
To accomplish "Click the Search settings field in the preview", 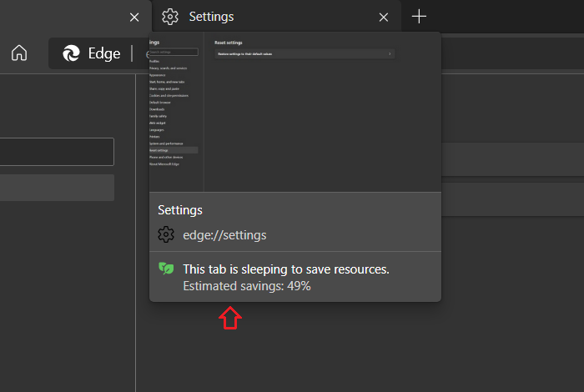I will click(173, 52).
